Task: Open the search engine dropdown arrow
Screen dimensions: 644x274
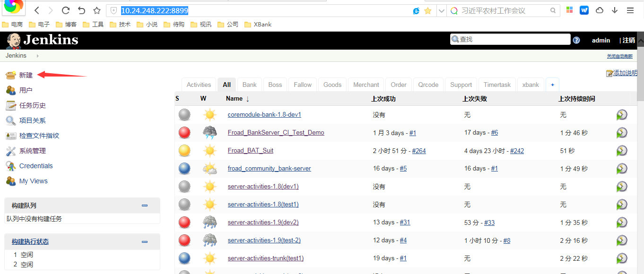Action: 441,10
